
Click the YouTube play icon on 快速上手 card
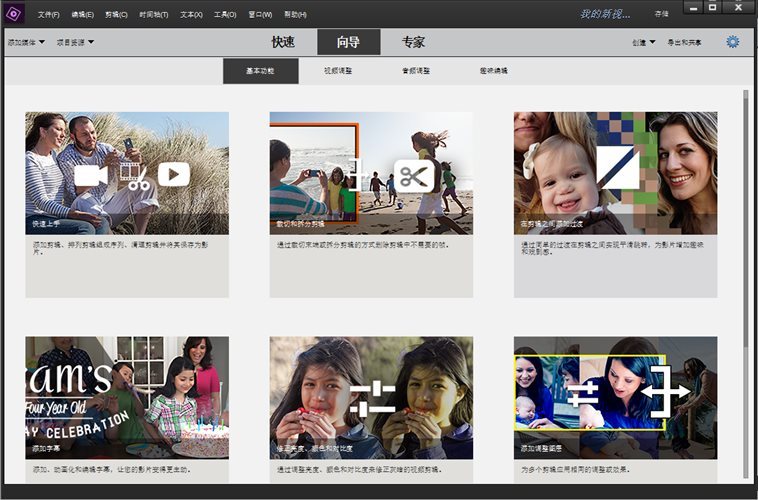click(173, 175)
